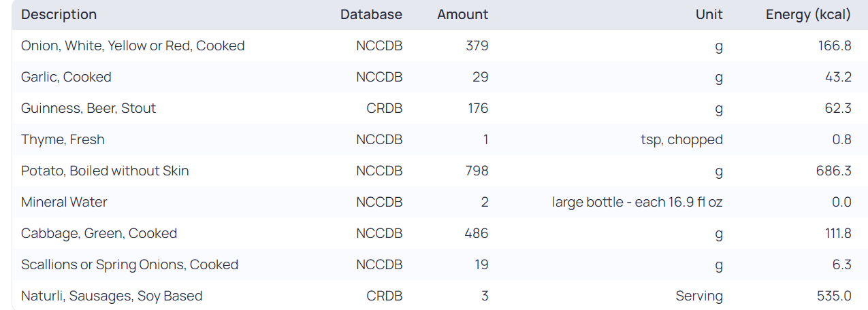Edit the potato amount value 798

click(477, 171)
